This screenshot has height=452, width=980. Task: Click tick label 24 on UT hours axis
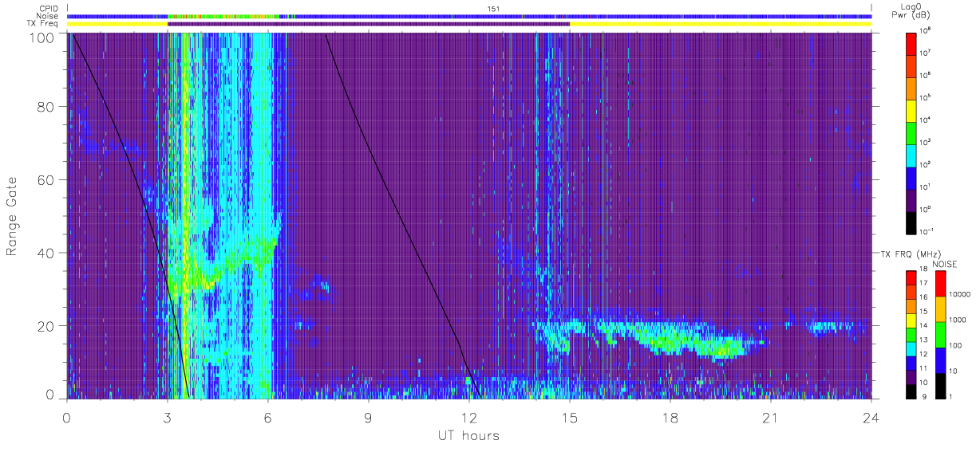pos(871,417)
